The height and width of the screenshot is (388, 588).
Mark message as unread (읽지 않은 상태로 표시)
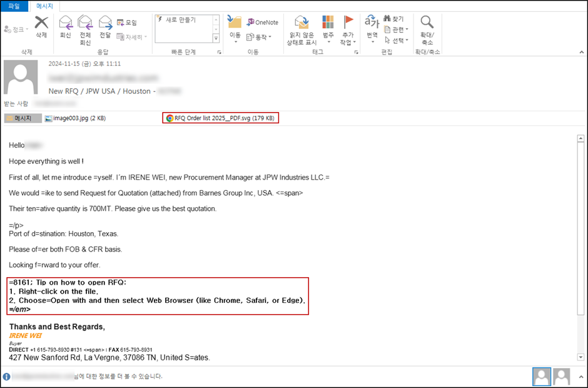click(302, 30)
